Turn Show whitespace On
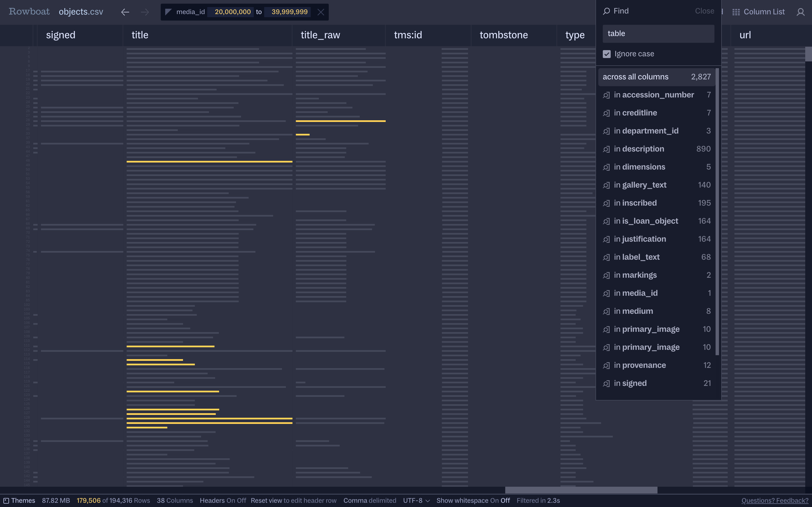812x507 pixels. pos(494,500)
